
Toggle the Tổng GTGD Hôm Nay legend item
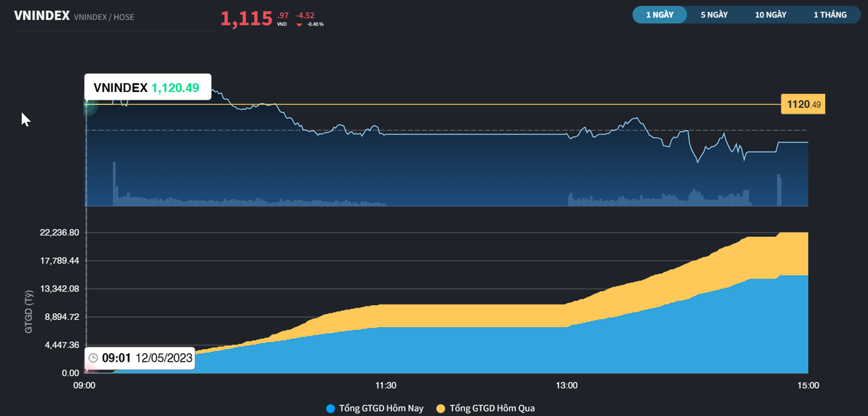[375, 408]
